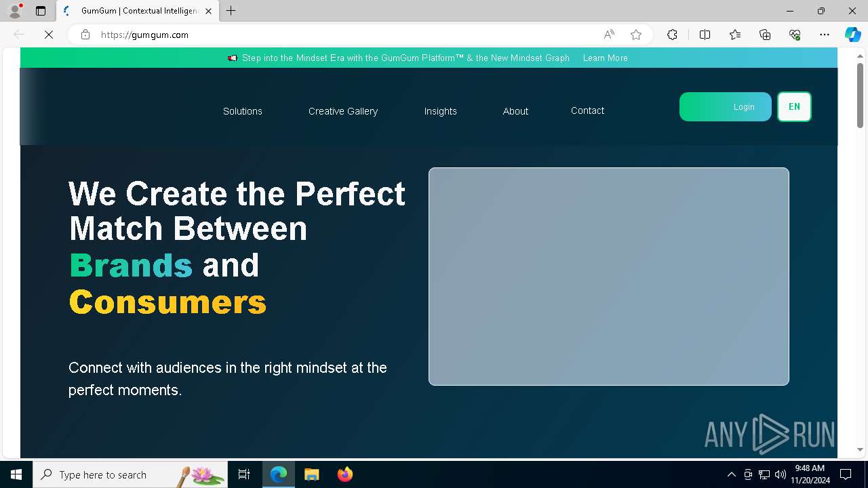The width and height of the screenshot is (868, 488).
Task: Open Read aloud in address bar
Action: (609, 35)
